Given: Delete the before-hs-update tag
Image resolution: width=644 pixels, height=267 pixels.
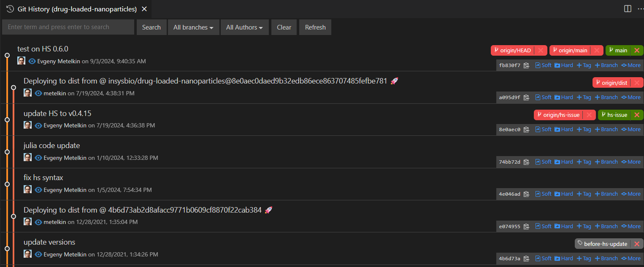Looking at the screenshot, I should tap(637, 244).
